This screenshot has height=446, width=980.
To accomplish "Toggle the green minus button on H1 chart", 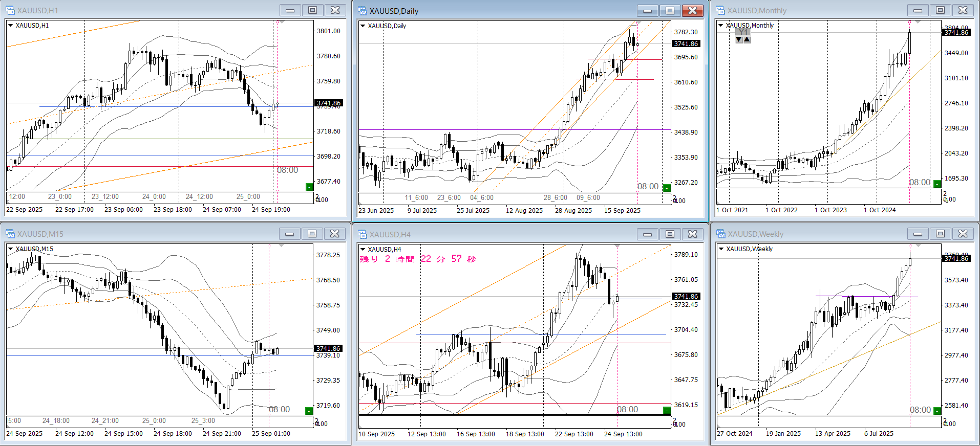I will coord(309,187).
